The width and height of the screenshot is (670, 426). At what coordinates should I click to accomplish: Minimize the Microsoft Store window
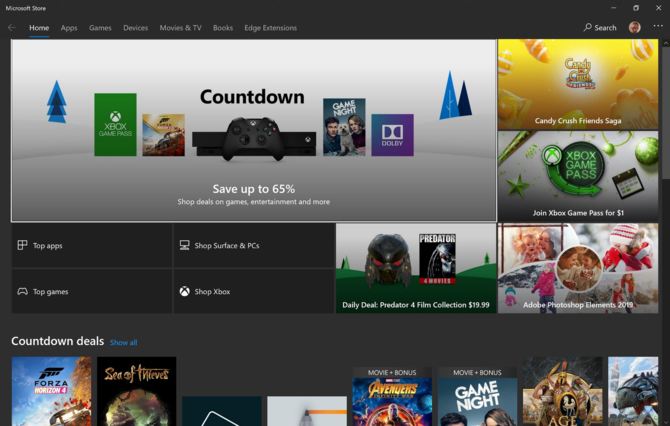coord(614,8)
